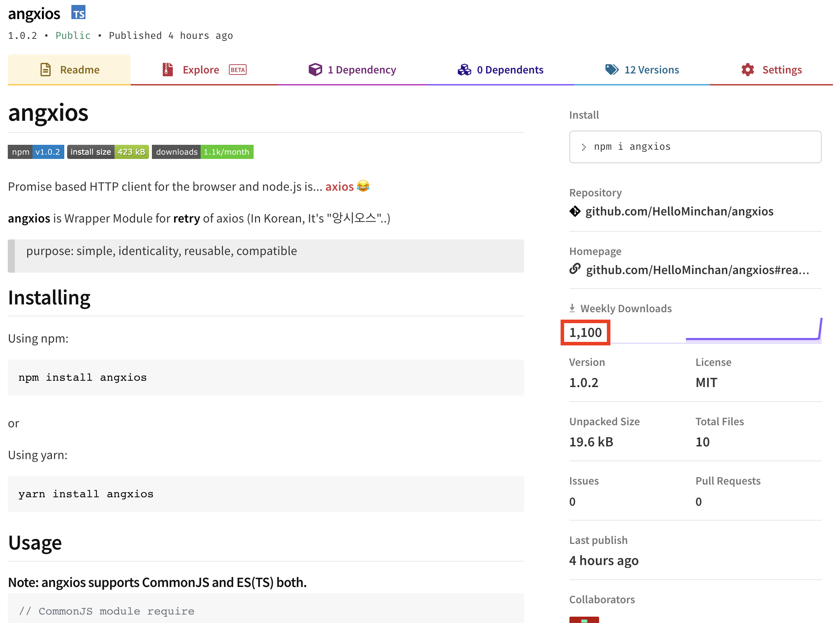
Task: Click the TypeScript TS badge icon
Action: [78, 12]
